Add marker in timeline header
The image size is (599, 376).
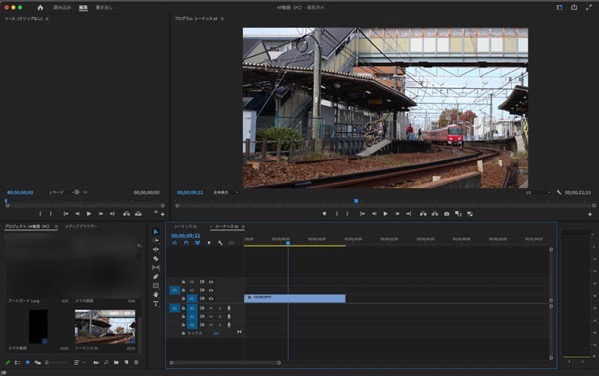pyautogui.click(x=209, y=243)
